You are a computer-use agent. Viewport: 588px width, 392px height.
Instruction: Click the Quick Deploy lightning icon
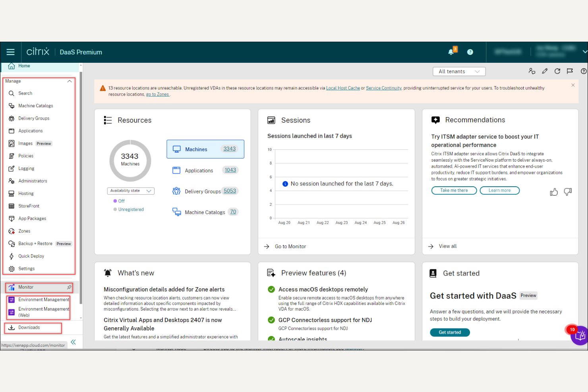(12, 256)
